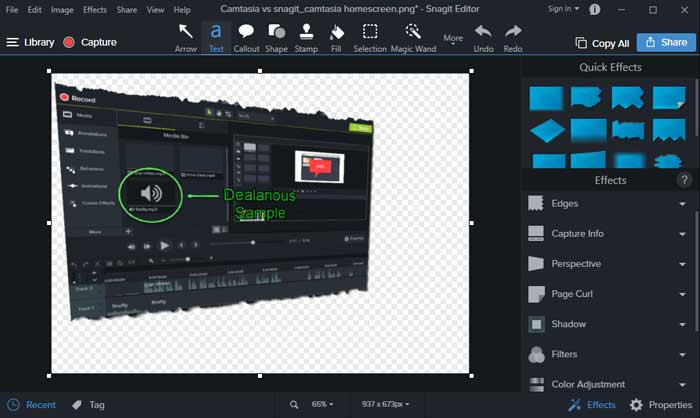This screenshot has height=418, width=700.
Task: Click the Perspective effect icon
Action: pos(536,263)
